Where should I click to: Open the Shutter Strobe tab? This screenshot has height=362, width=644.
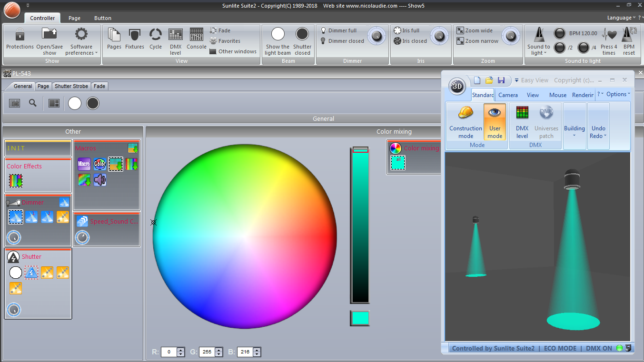(71, 86)
